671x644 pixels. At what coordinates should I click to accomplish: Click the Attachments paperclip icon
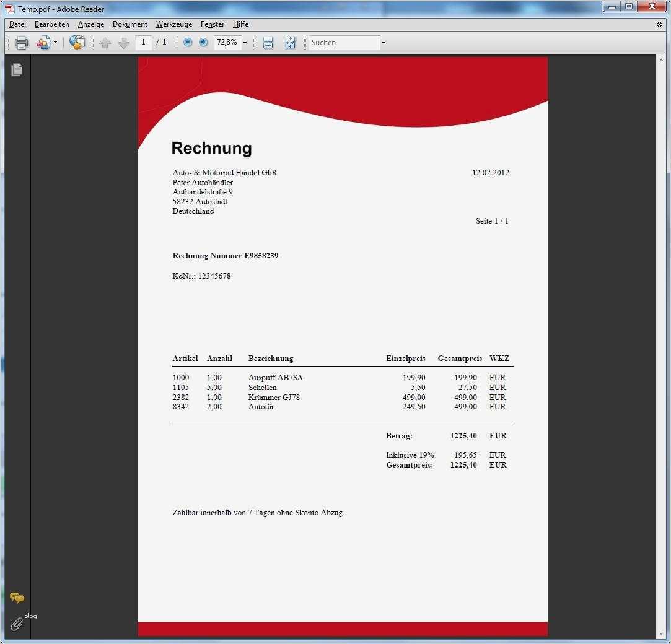click(x=17, y=623)
